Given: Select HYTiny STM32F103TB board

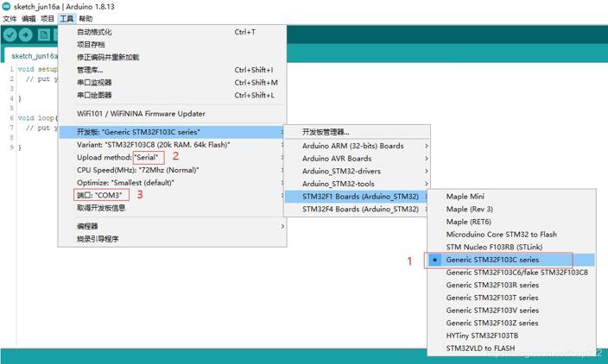Looking at the screenshot, I should click(x=511, y=336).
